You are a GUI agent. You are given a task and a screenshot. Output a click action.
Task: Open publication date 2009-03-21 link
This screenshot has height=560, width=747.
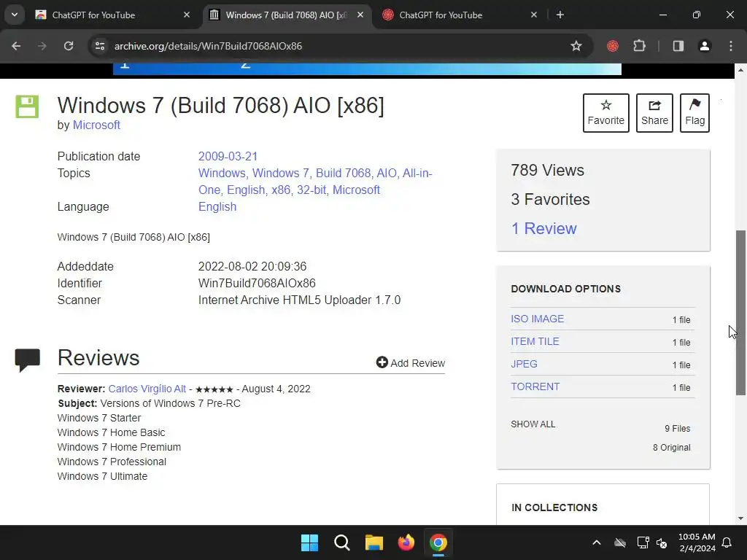click(x=228, y=156)
